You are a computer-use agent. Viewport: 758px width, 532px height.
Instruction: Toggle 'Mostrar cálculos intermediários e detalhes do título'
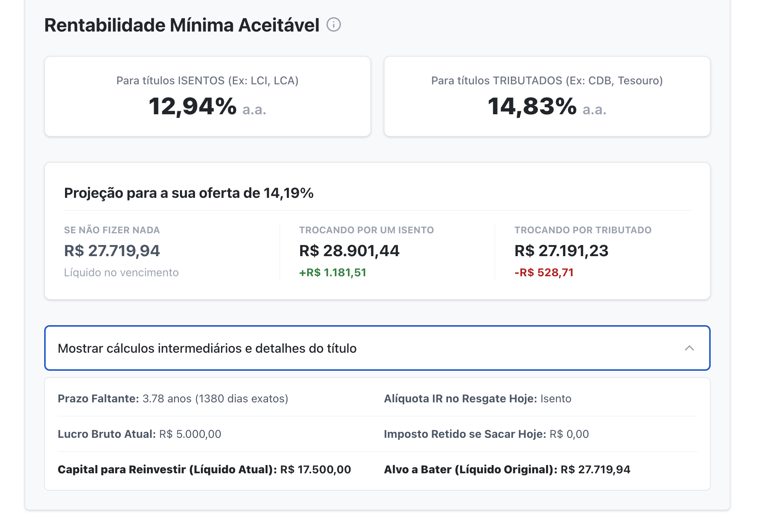coord(207,348)
